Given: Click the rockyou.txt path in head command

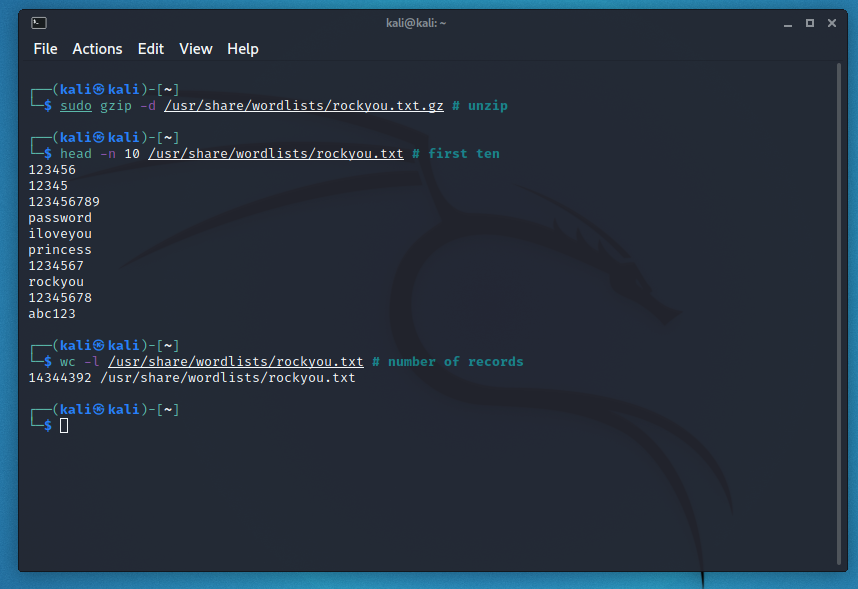Looking at the screenshot, I should coord(276,154).
